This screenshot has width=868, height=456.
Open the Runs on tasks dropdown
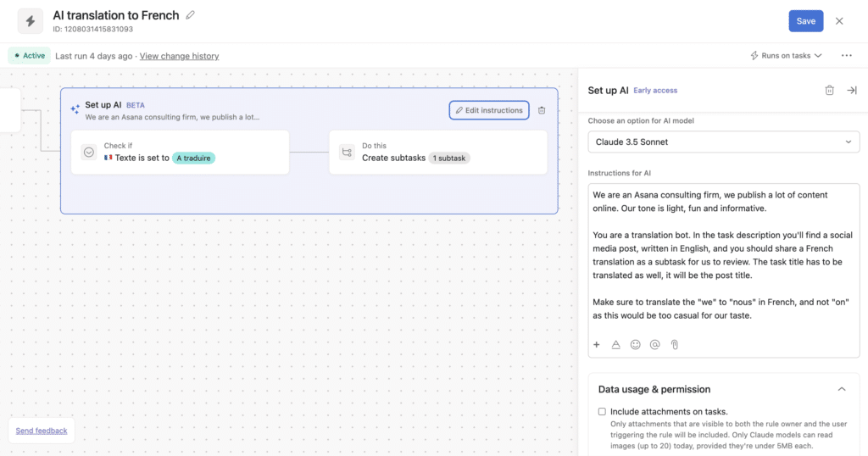point(786,56)
